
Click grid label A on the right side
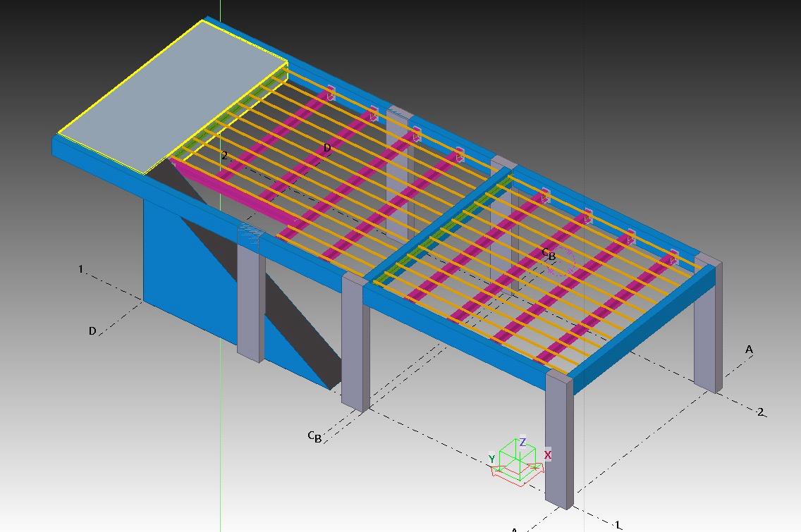point(749,349)
